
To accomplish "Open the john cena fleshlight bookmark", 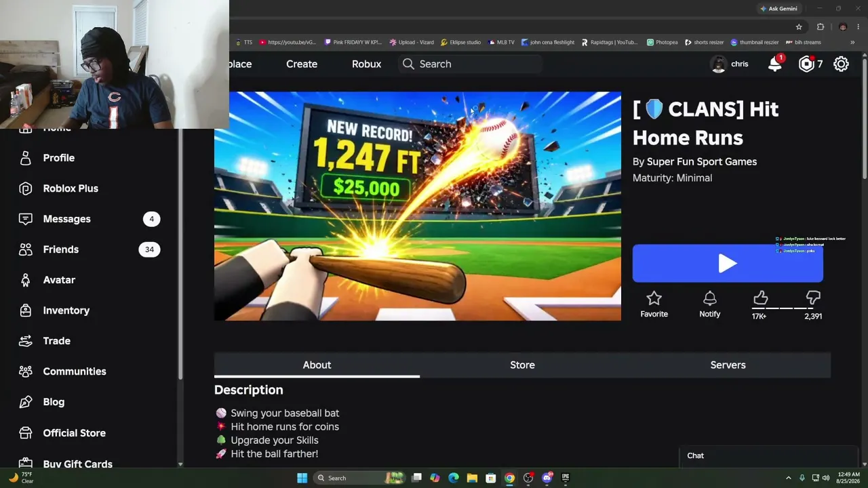I will click(548, 42).
